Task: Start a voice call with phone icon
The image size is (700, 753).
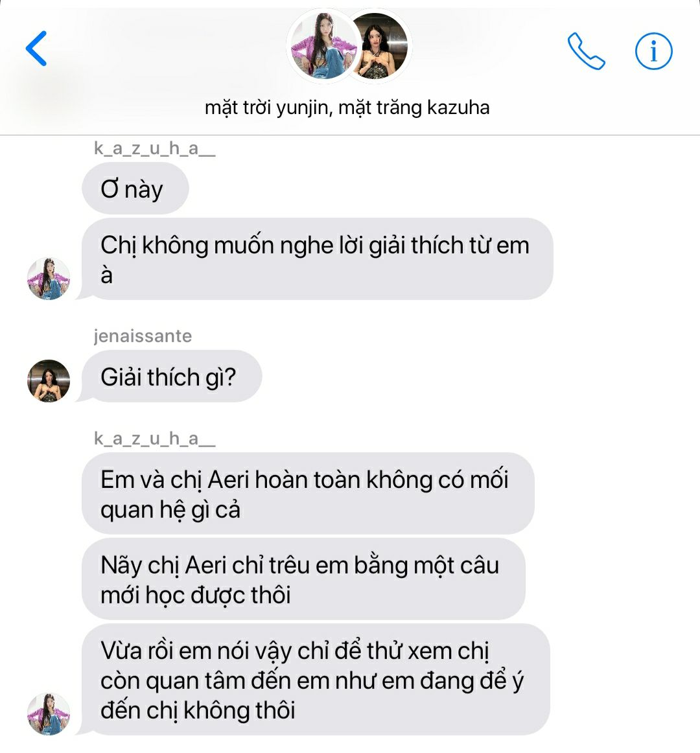Action: pyautogui.click(x=586, y=51)
